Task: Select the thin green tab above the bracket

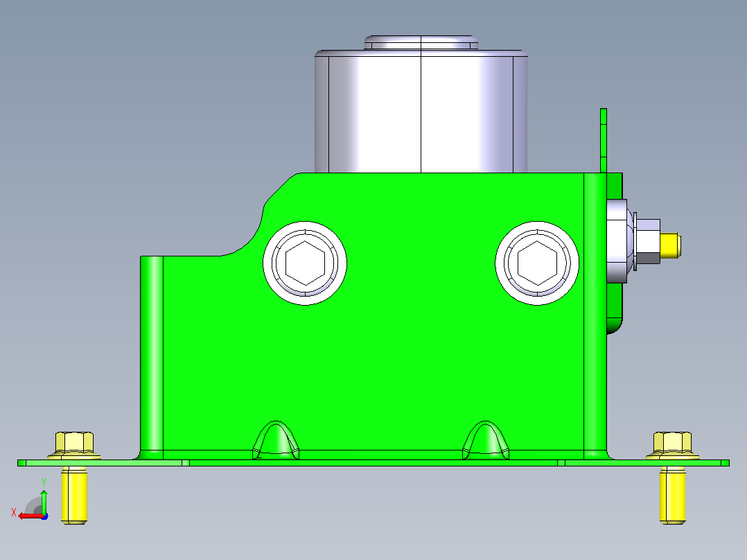Action: pos(603,141)
